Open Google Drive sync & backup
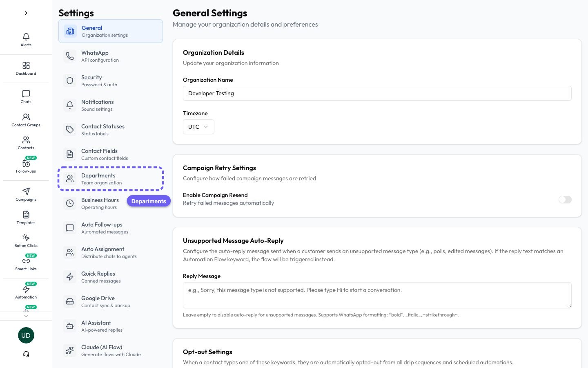Screen dimensions: 588x368 coord(111,301)
